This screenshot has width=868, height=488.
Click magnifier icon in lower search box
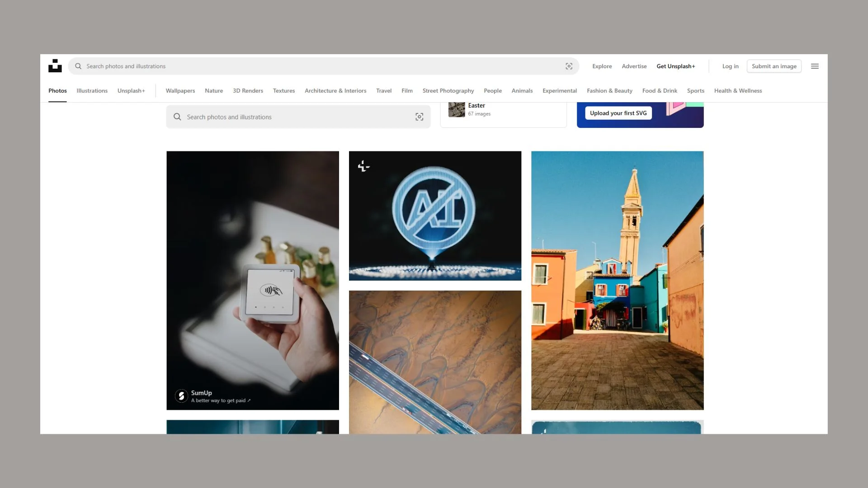click(177, 117)
